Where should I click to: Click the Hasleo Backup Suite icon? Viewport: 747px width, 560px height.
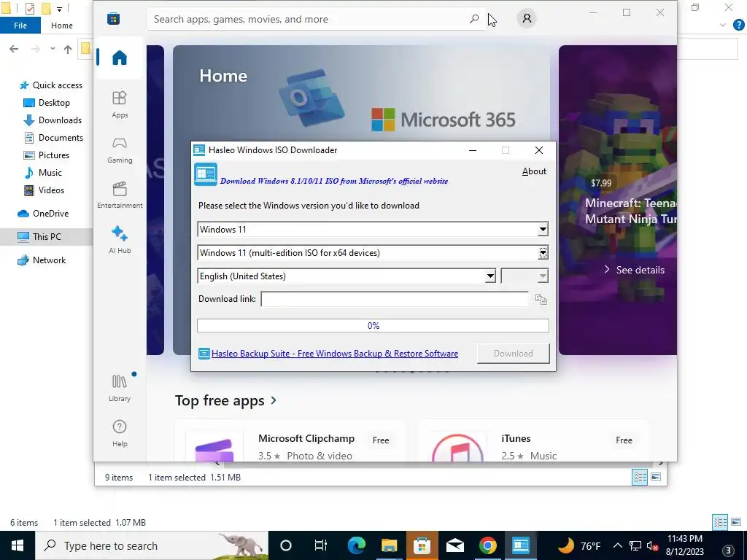click(x=204, y=354)
